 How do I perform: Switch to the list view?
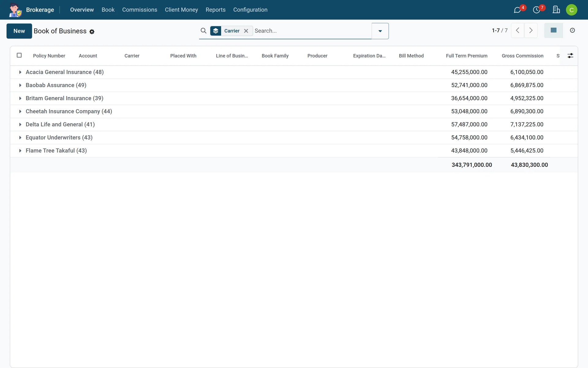tap(553, 30)
